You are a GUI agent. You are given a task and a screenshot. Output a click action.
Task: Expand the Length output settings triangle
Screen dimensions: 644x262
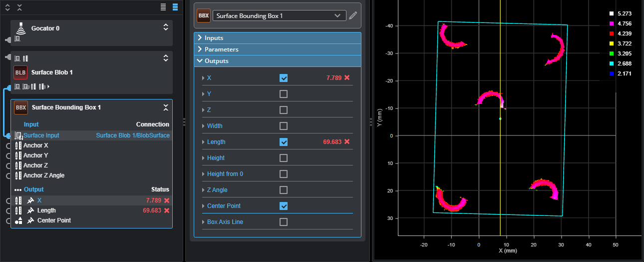(x=203, y=142)
